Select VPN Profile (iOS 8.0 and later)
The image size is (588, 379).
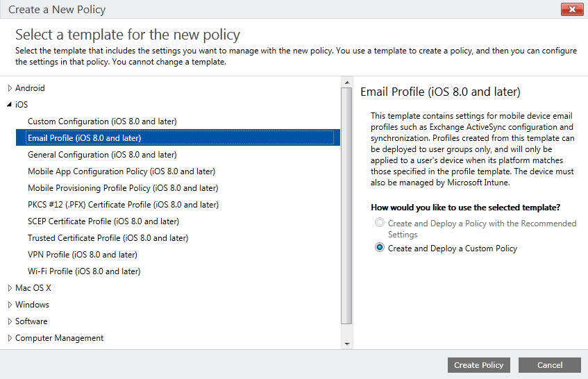[83, 255]
